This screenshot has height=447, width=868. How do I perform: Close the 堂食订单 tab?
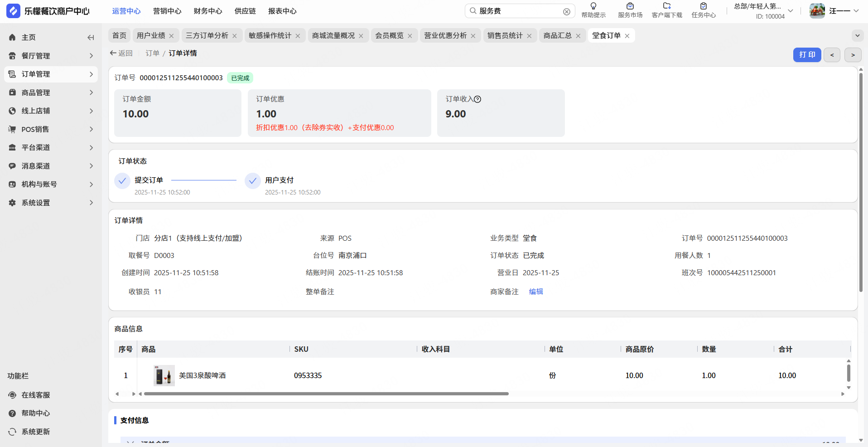(x=627, y=36)
